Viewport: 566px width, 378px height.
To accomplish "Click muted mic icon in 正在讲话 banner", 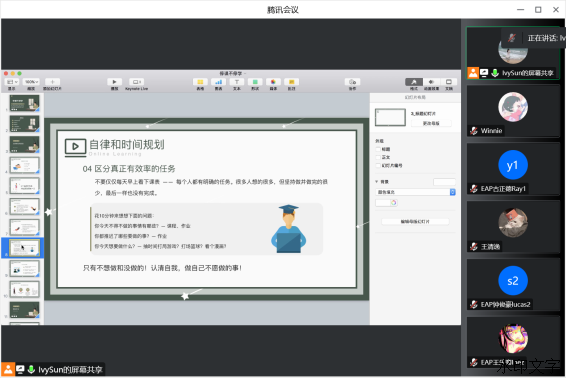I will click(x=511, y=38).
